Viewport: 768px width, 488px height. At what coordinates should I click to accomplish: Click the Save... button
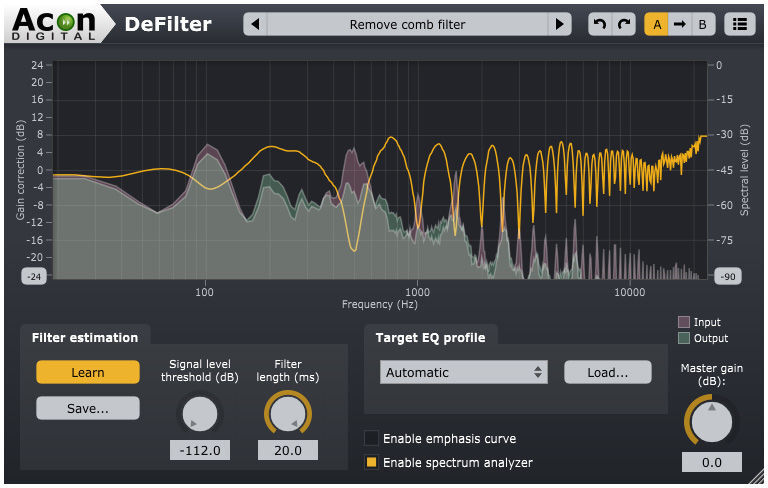point(88,408)
